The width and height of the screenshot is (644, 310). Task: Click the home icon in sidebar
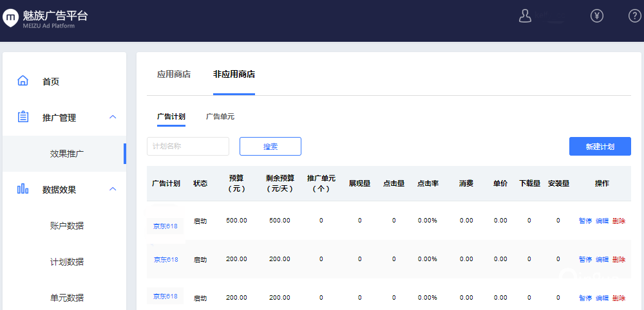[23, 81]
